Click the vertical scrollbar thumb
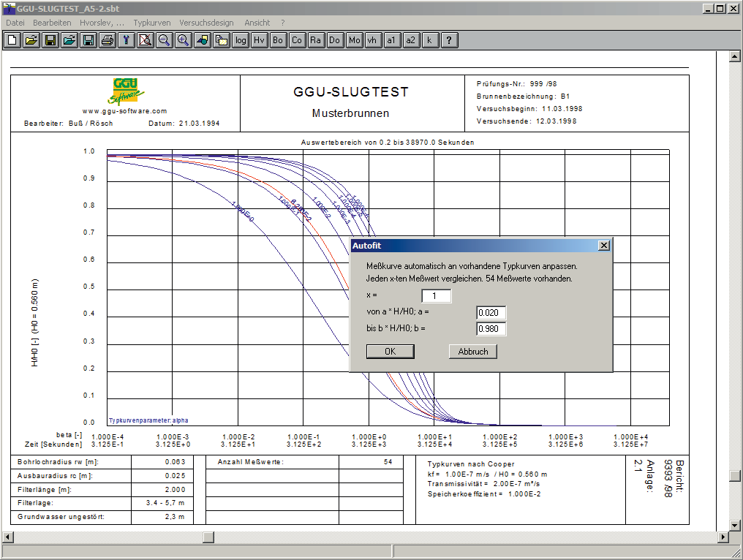This screenshot has width=743, height=560. [735, 475]
